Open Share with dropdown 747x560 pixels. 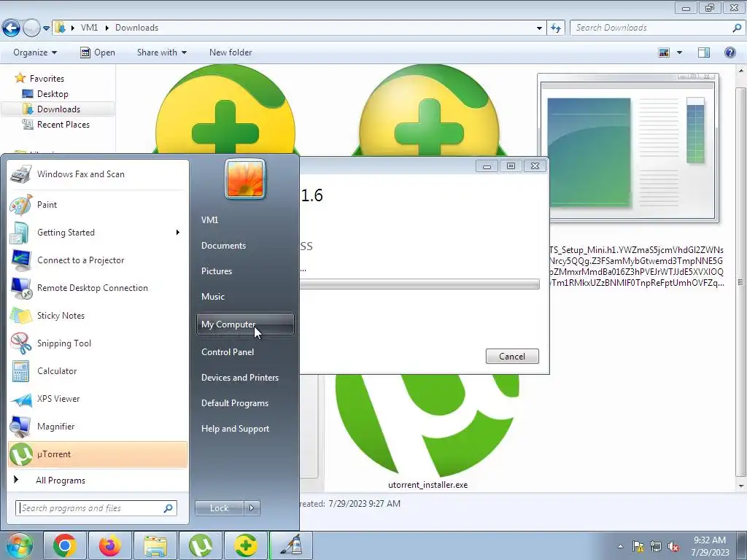[161, 52]
